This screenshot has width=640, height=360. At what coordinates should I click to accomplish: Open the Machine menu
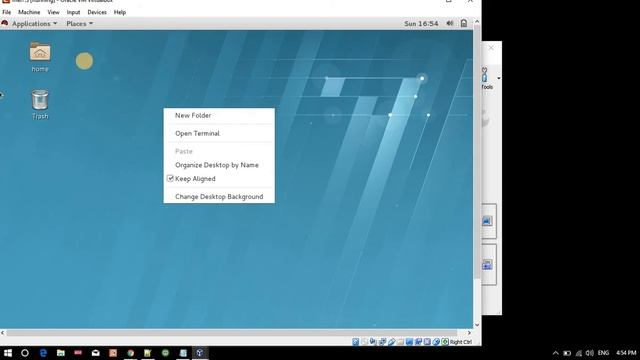(29, 12)
